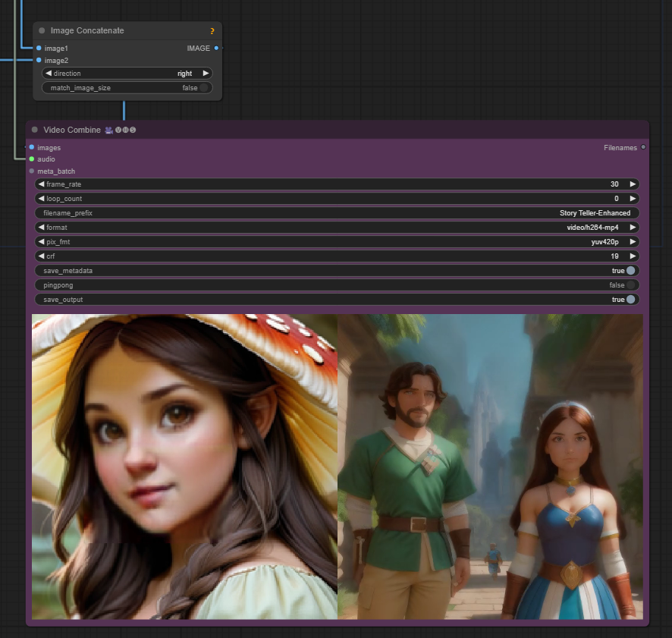672x638 pixels.
Task: Click the Video Combine title
Action: coord(72,130)
